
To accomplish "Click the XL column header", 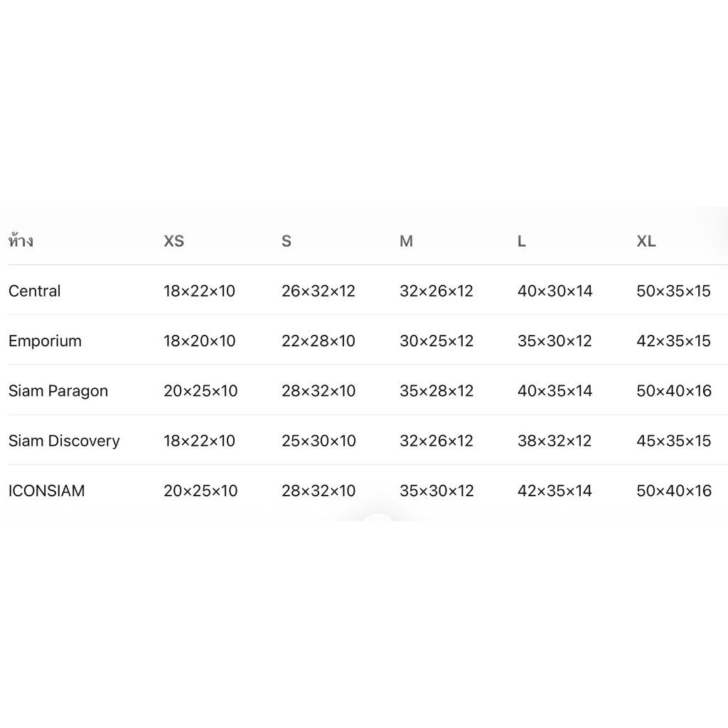I will 646,241.
